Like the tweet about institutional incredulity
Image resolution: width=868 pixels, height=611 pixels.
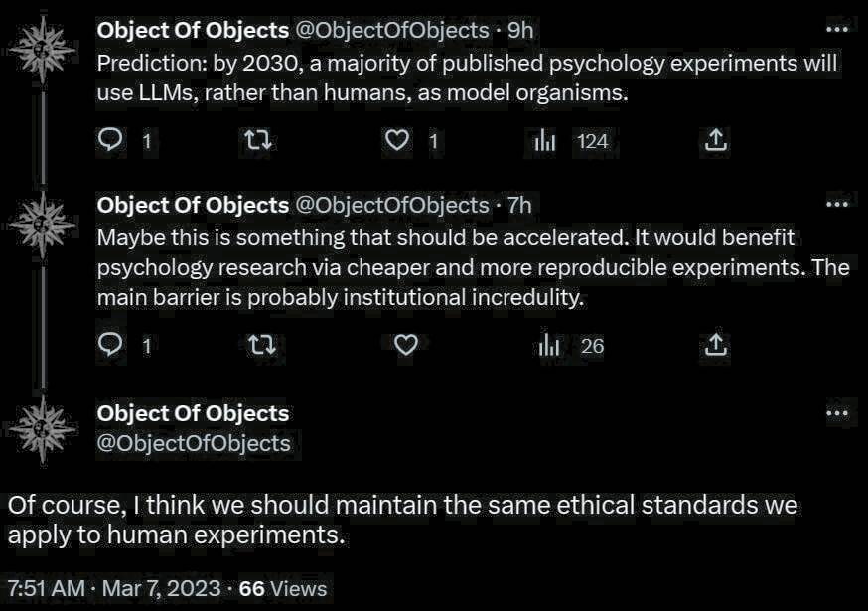tap(404, 345)
